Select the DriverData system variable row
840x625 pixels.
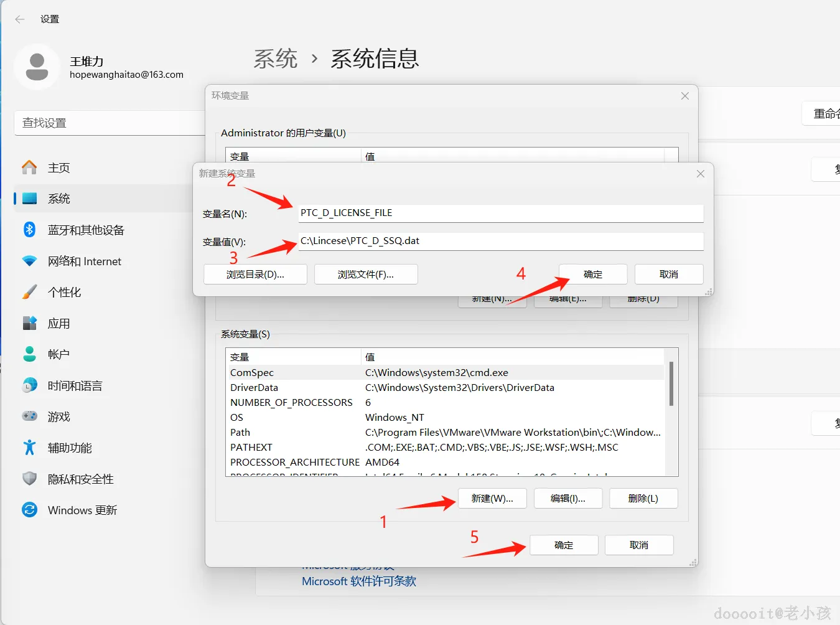point(445,388)
